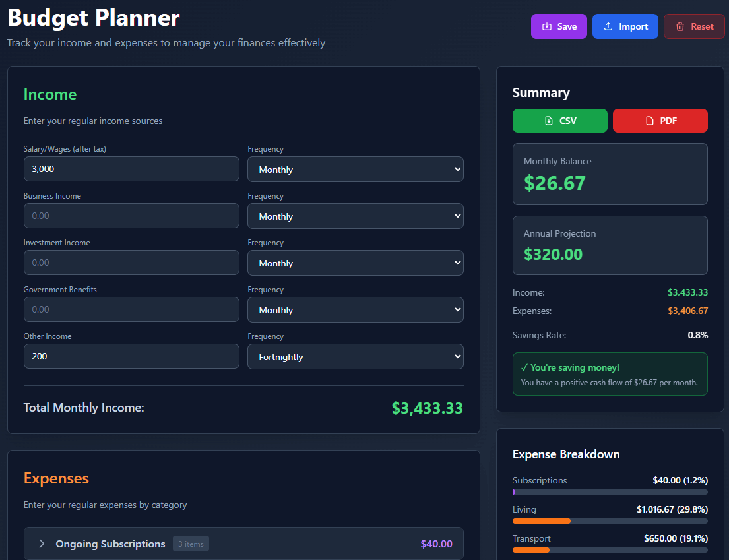Click the CSV file download icon
The height and width of the screenshot is (560, 729).
pos(549,121)
